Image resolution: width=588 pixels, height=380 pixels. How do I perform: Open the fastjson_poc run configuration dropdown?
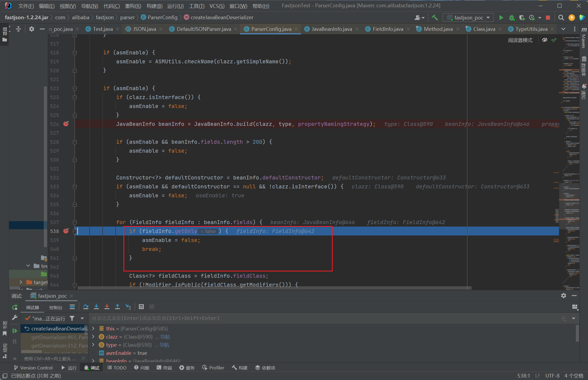pyautogui.click(x=469, y=18)
